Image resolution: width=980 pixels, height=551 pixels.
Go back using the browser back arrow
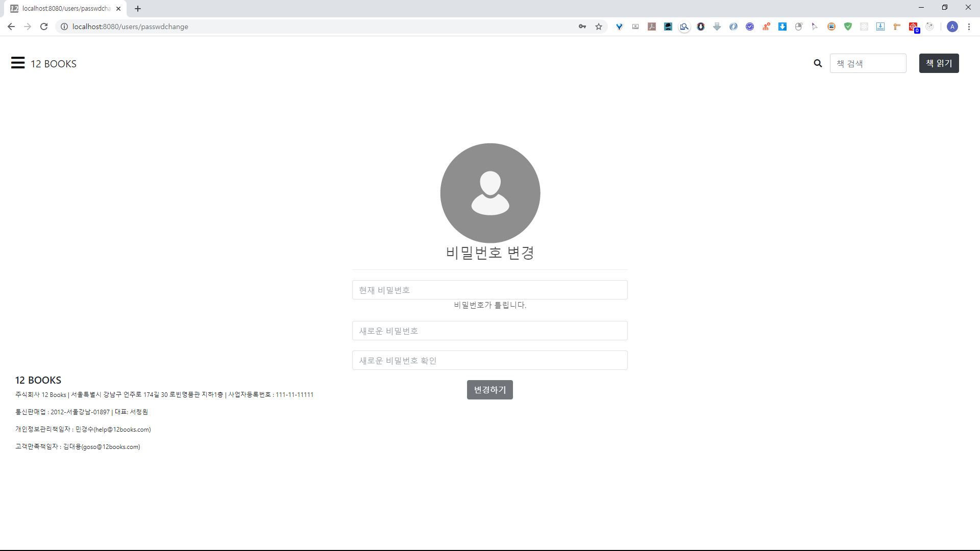11,27
